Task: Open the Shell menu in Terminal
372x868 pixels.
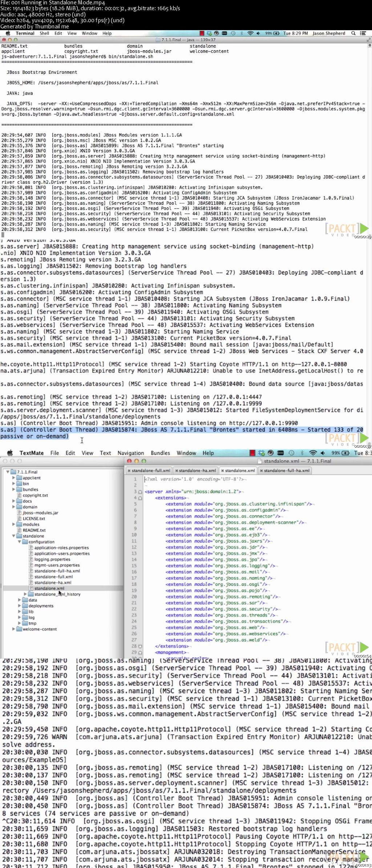Action: pos(44,33)
